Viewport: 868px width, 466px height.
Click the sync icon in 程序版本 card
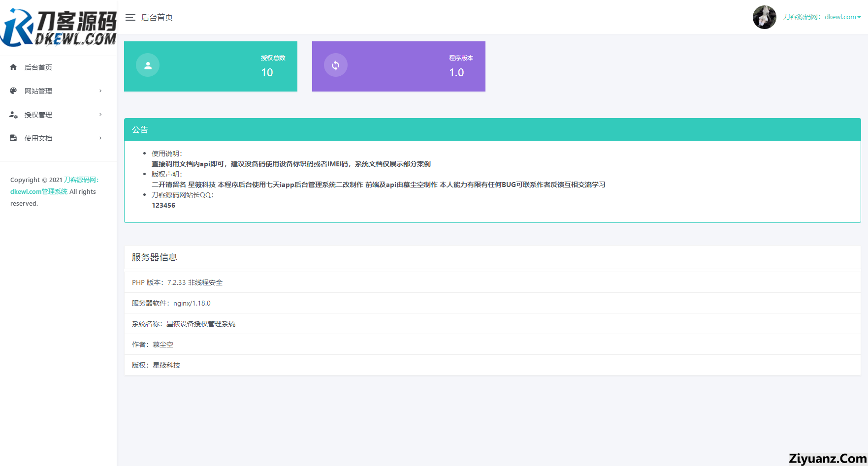(x=336, y=65)
